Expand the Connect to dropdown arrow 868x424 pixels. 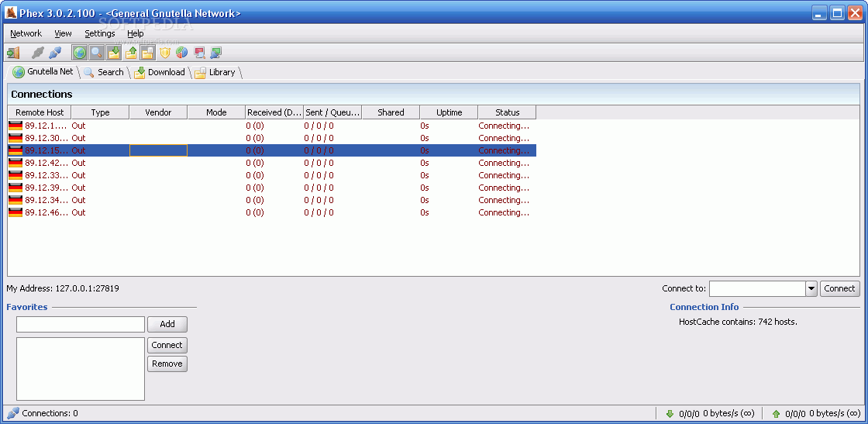click(x=811, y=288)
